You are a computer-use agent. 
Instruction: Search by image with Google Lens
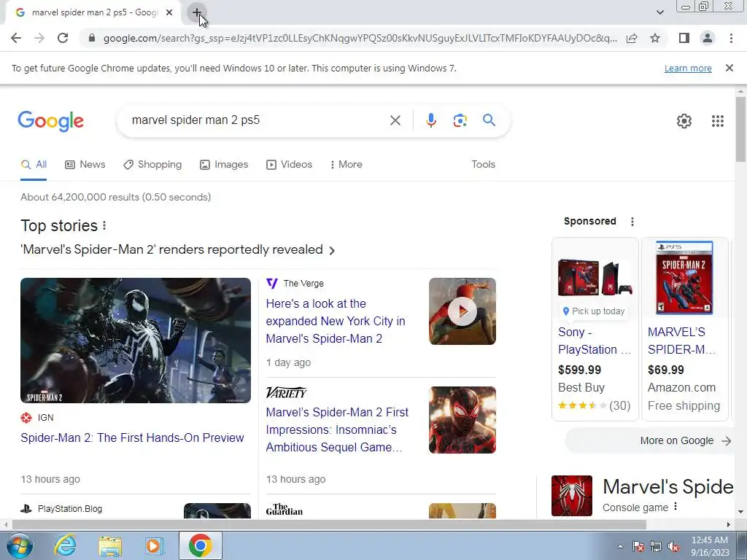[x=460, y=120]
